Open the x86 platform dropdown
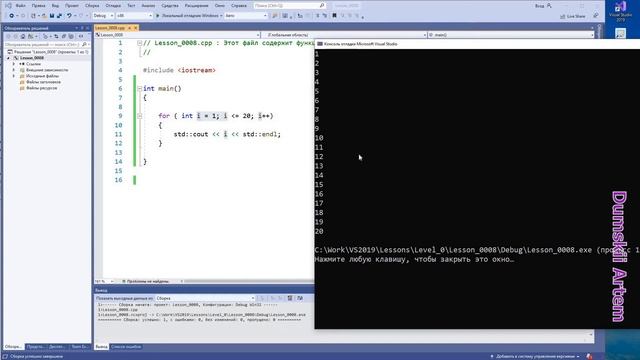The width and height of the screenshot is (640, 360). click(134, 16)
